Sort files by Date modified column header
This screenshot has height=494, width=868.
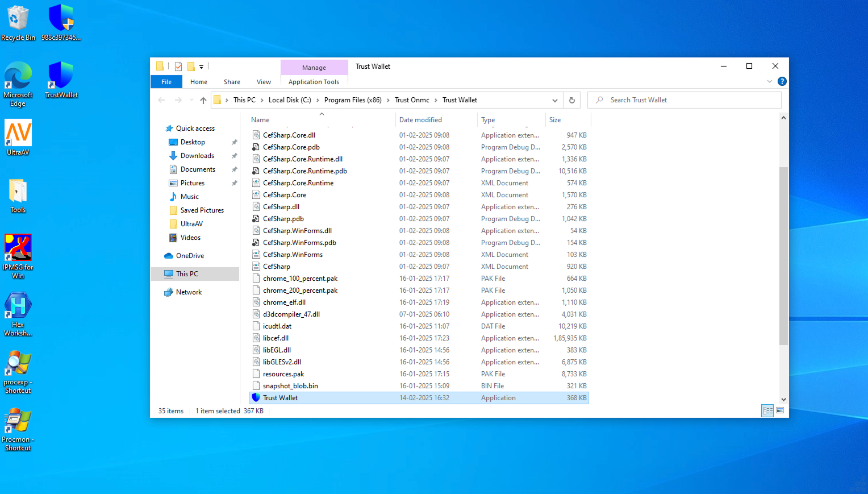coord(420,120)
